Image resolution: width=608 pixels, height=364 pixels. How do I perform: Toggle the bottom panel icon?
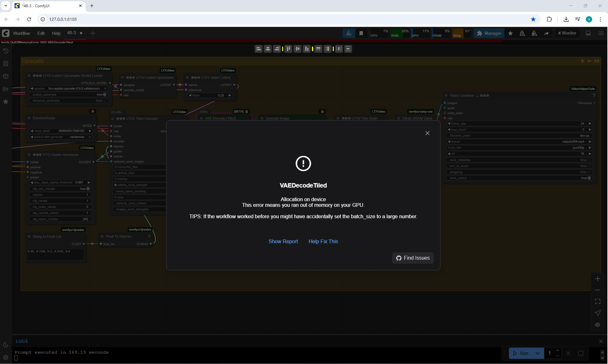(588, 33)
